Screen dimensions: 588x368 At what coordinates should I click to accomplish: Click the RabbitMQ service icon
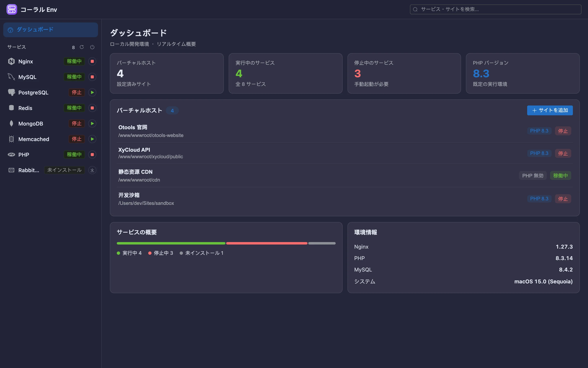(11, 170)
